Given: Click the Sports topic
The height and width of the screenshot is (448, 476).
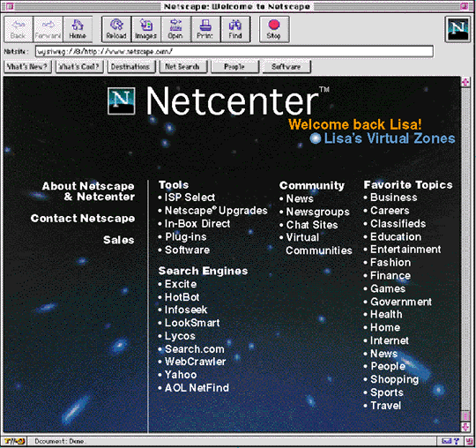Looking at the screenshot, I should point(387,392).
